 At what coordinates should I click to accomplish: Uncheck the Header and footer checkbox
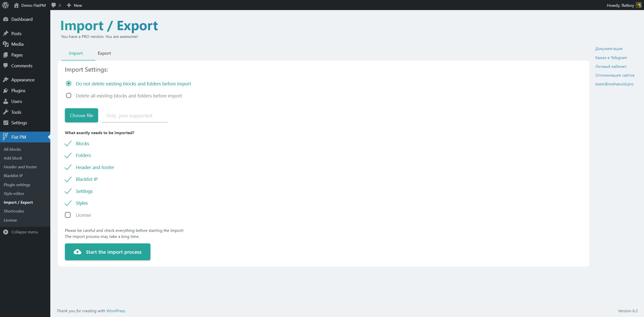pyautogui.click(x=68, y=167)
